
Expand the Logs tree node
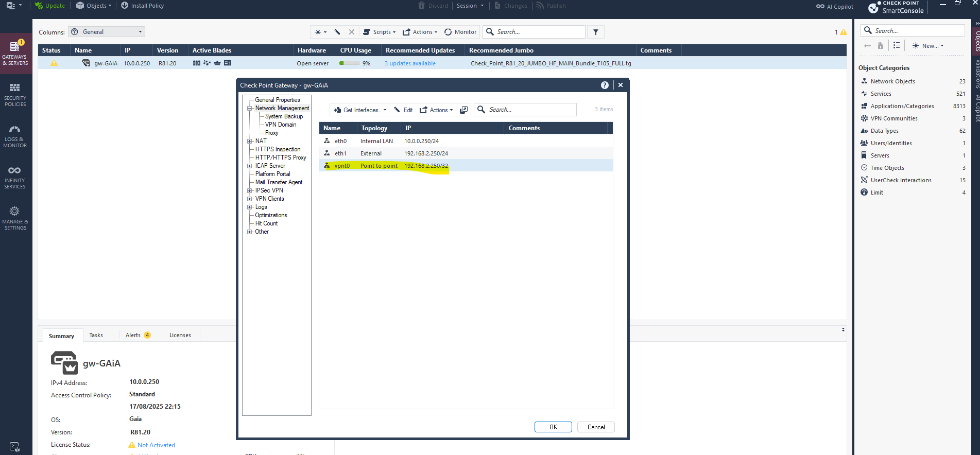pyautogui.click(x=250, y=207)
